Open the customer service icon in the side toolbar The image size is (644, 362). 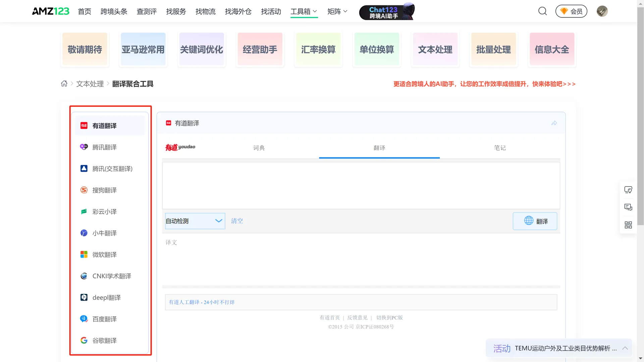coord(628,190)
